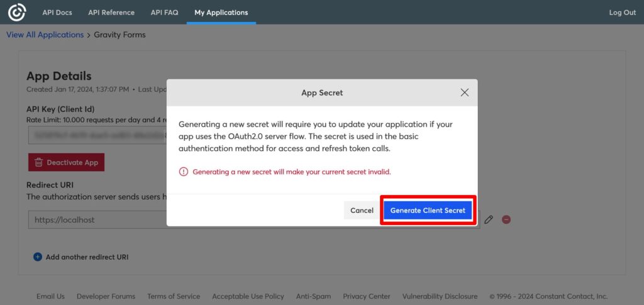Click the red remove redirect URI icon
Image resolution: width=644 pixels, height=305 pixels.
[506, 219]
